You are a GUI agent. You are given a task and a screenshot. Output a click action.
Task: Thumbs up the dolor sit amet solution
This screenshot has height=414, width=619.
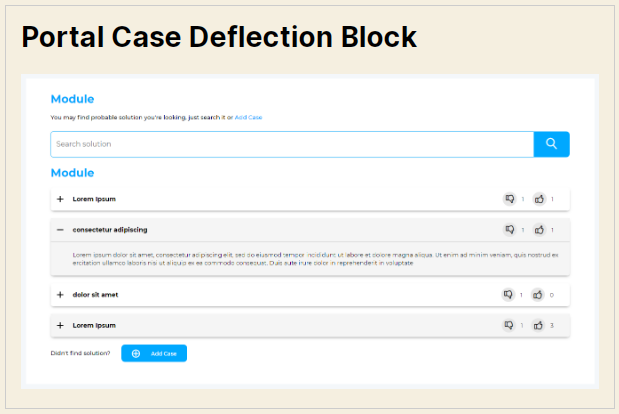pos(539,295)
